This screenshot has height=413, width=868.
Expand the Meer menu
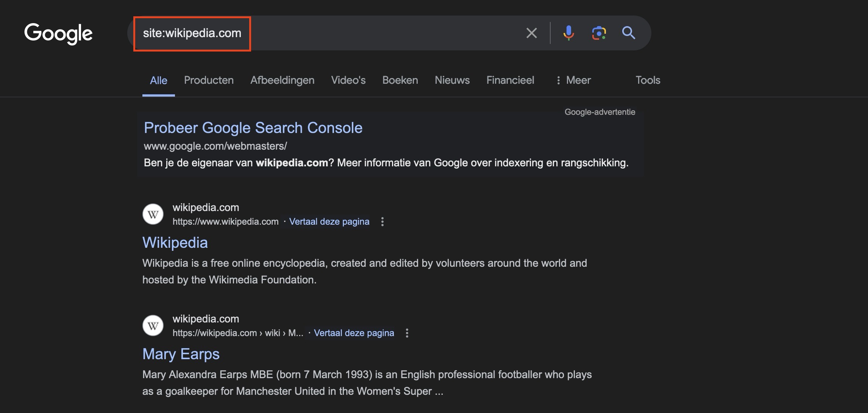[574, 80]
